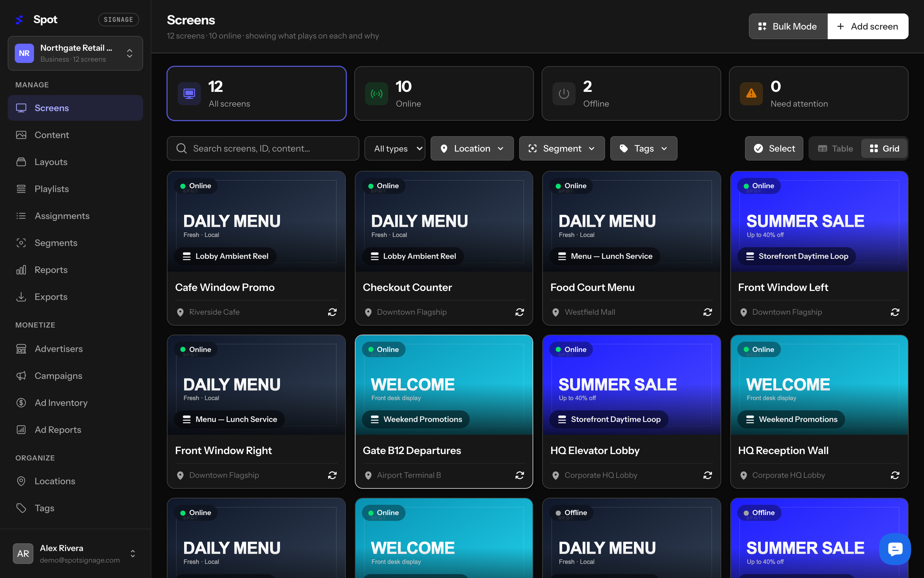Screen dimensions: 924x578
Task: Click Lobby Ambient Reel on Cafe Window Promo
Action: tap(225, 256)
